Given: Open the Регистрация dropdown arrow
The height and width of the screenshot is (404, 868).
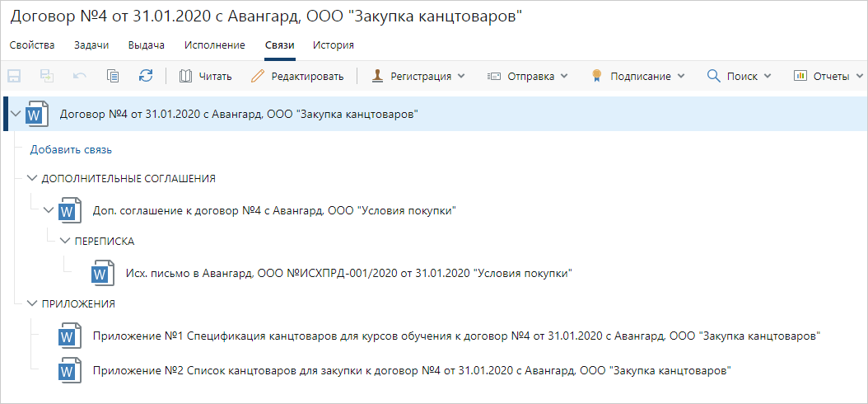Looking at the screenshot, I should (x=461, y=77).
